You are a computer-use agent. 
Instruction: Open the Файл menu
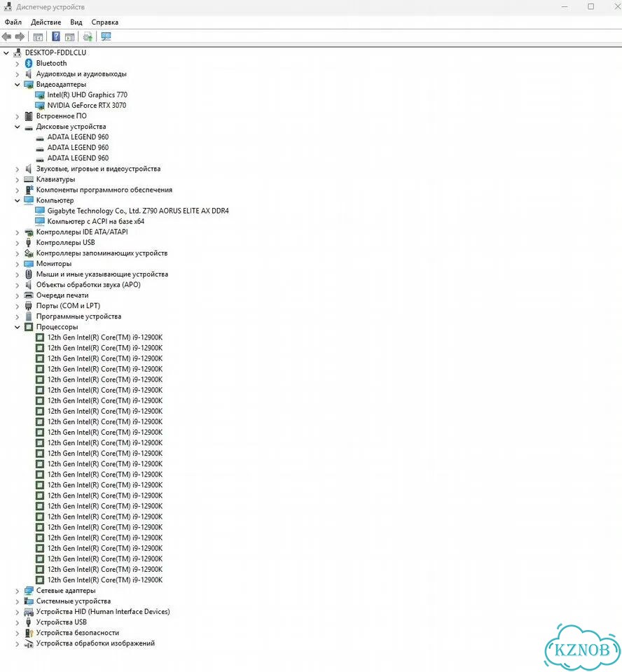13,22
